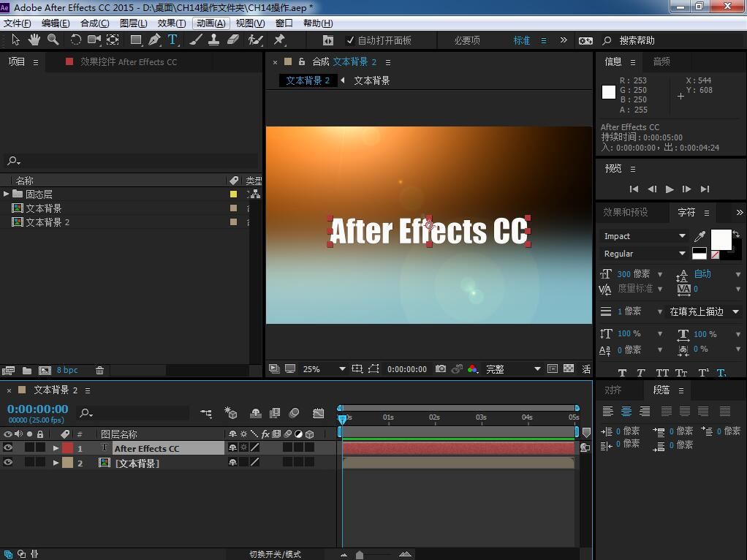Viewport: 747px width, 560px height.
Task: Select the Rectangle shape tool
Action: click(136, 40)
